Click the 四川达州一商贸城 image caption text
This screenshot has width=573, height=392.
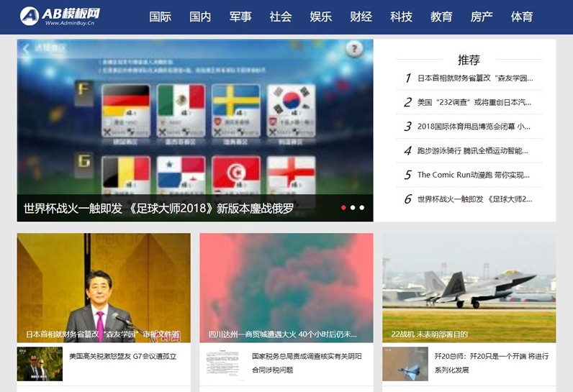click(x=282, y=334)
